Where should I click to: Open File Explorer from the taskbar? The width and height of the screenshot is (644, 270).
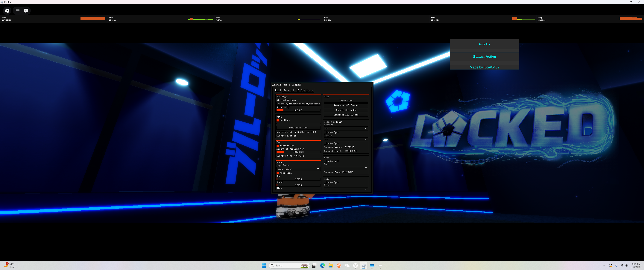(330, 265)
